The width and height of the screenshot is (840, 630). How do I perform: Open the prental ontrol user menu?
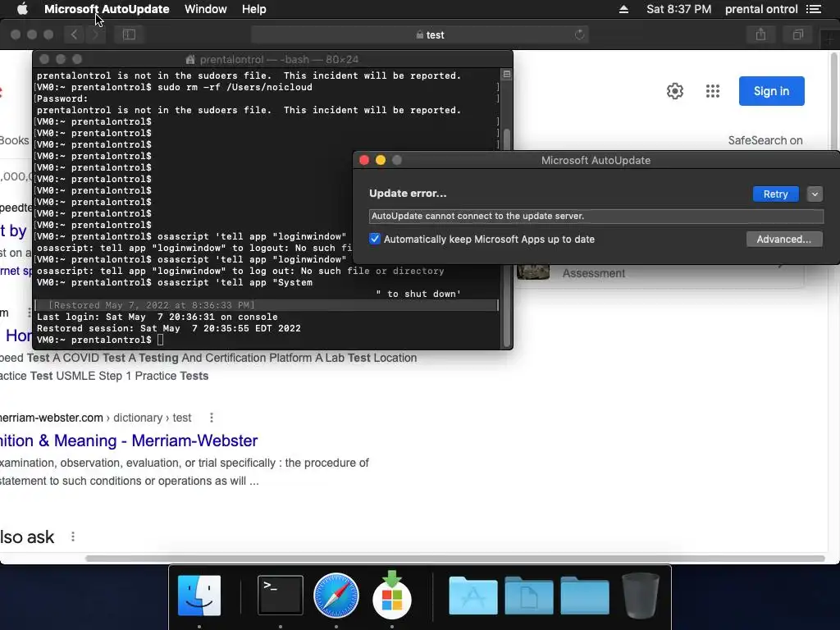[761, 9]
